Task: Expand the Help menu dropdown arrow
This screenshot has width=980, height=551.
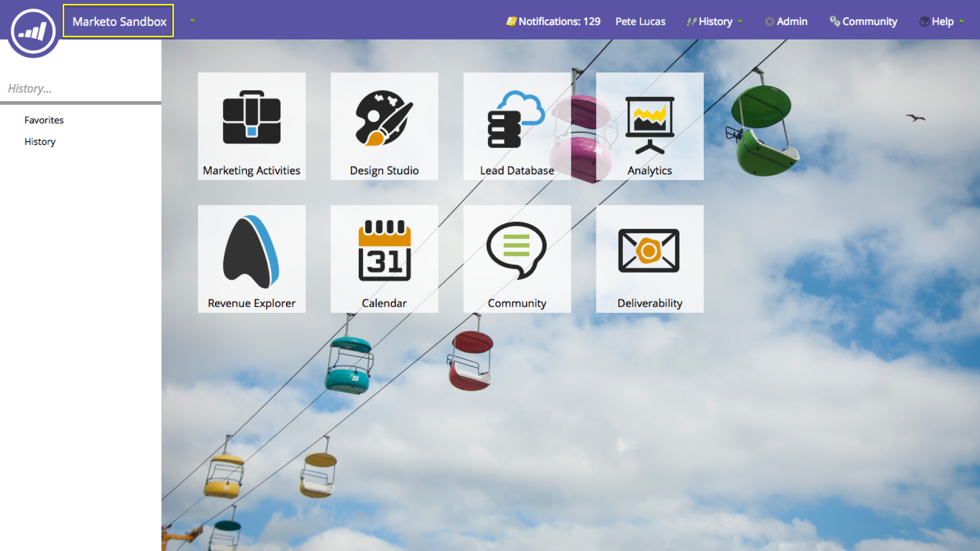Action: pyautogui.click(x=961, y=22)
